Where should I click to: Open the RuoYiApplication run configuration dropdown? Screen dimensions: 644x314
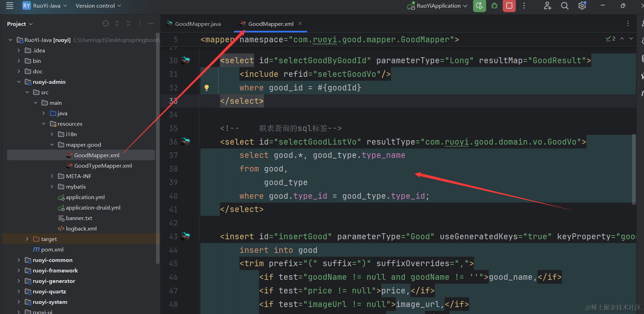click(438, 6)
